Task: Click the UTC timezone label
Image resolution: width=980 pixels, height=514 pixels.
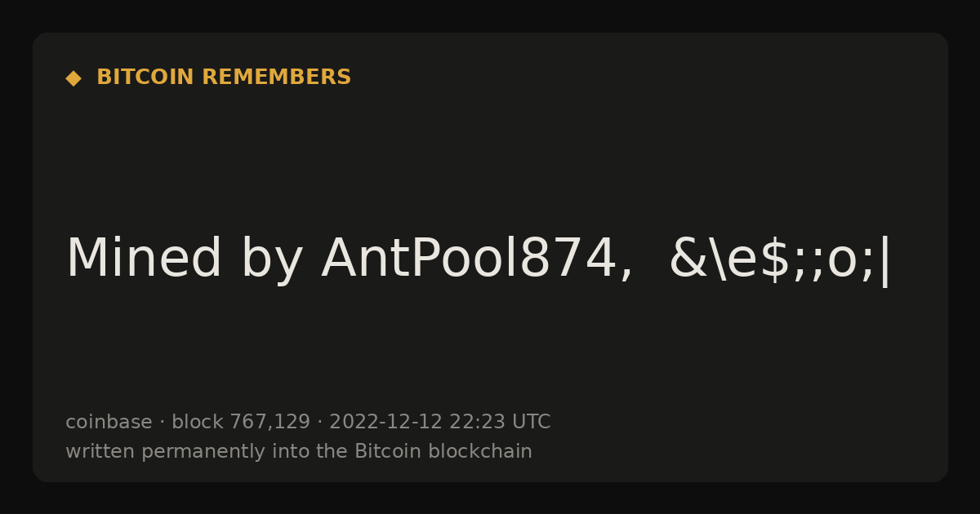Action: pos(531,422)
